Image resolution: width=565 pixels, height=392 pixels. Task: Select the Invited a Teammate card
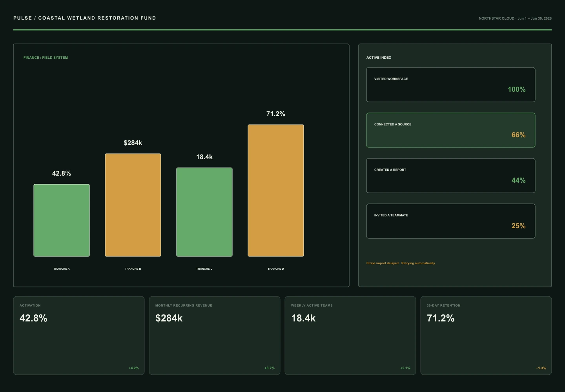(451, 221)
